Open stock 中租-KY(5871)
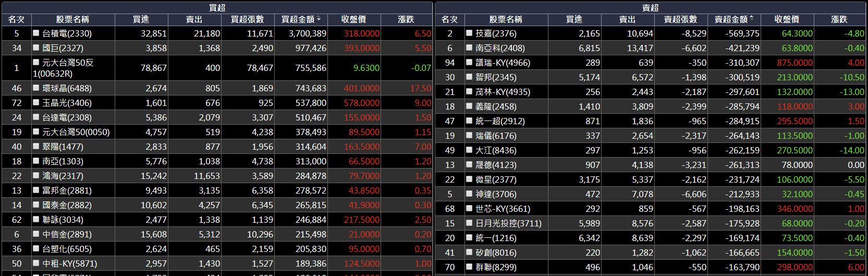Image resolution: width=868 pixels, height=276 pixels. 70,263
